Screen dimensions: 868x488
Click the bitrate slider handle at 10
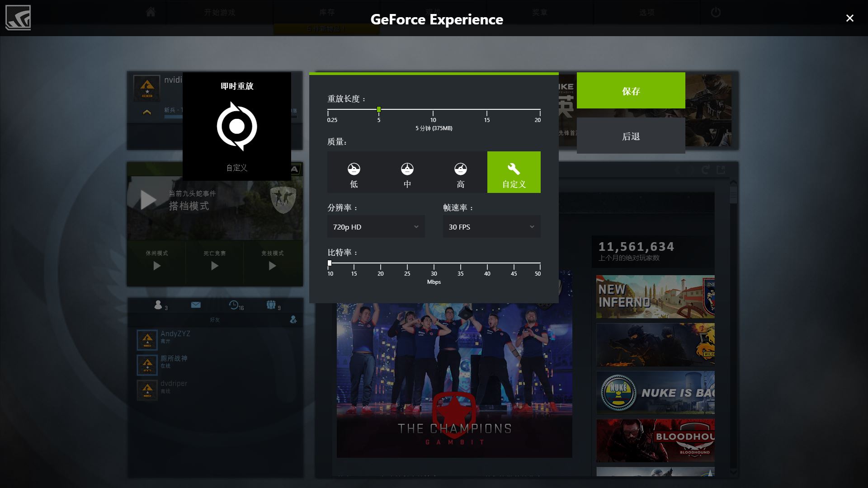tap(330, 263)
